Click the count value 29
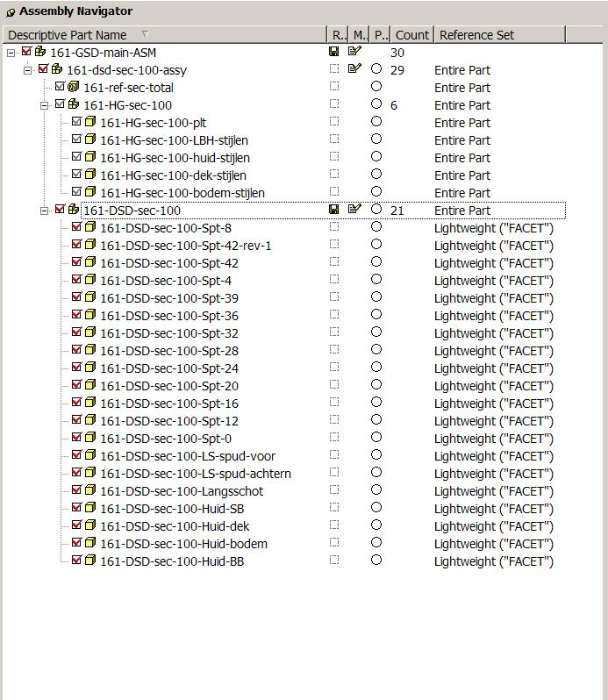Image resolution: width=608 pixels, height=700 pixels. (397, 70)
